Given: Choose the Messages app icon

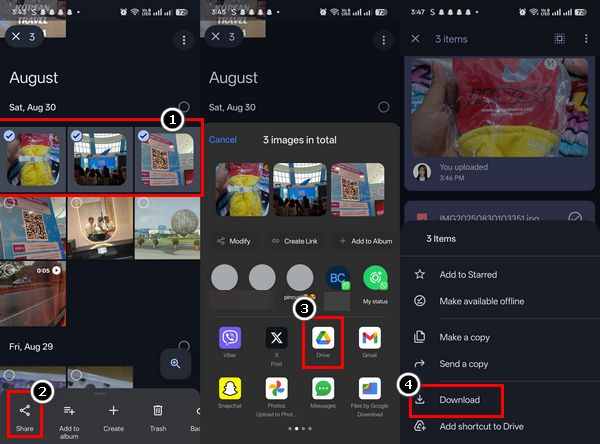Looking at the screenshot, I should click(x=322, y=392).
